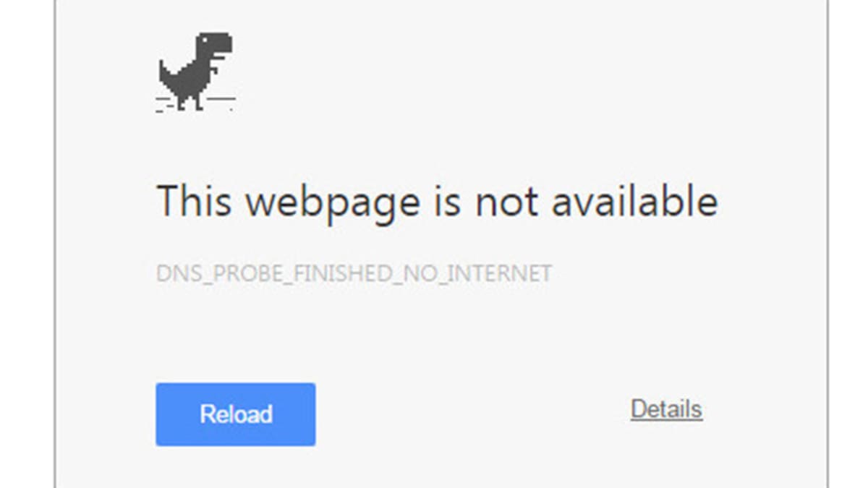This screenshot has width=868, height=488.
Task: Click the pixelated T-Rex dinosaur icon
Action: (x=196, y=72)
